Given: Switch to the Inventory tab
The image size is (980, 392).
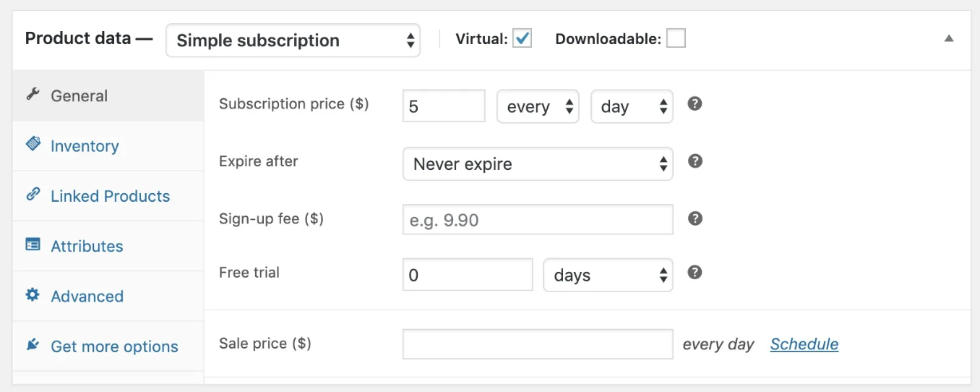Looking at the screenshot, I should pyautogui.click(x=85, y=146).
